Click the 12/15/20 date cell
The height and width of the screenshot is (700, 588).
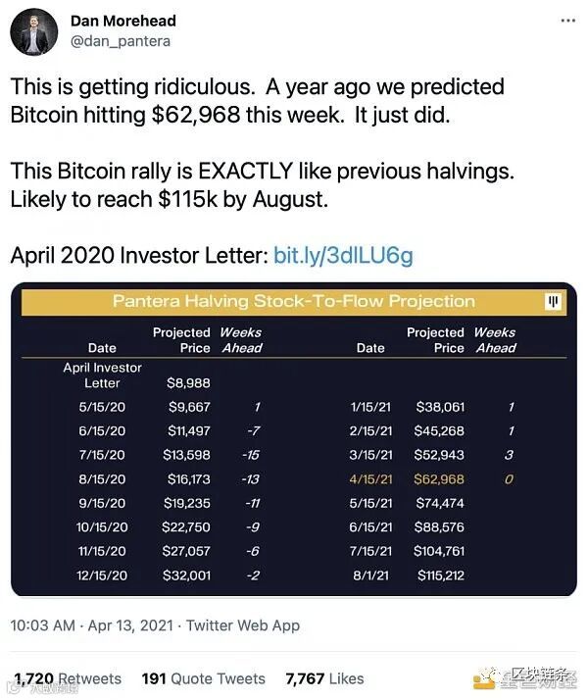[103, 575]
